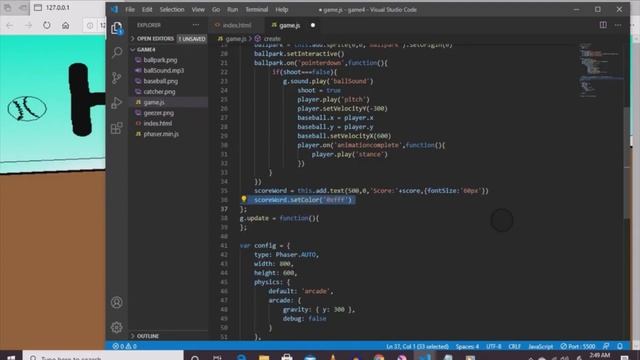Click UTF-8 encoding status
Screen dimensions: 640x360
493,347
